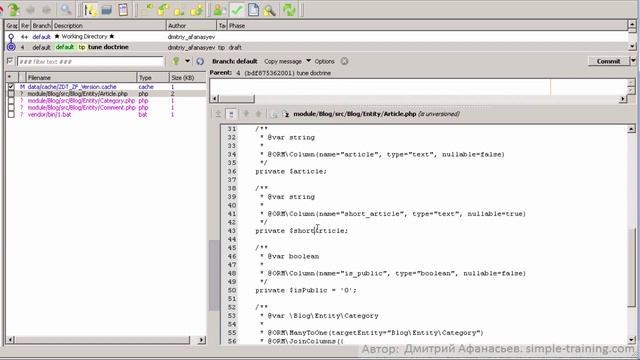Toggle the blue patch queue panel icon
This screenshot has width=640, height=360.
click(107, 9)
